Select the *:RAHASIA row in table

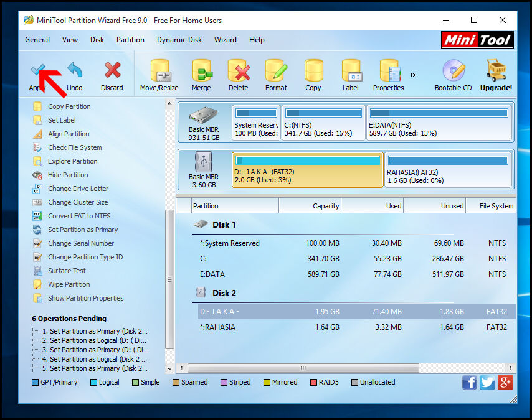[356, 327]
